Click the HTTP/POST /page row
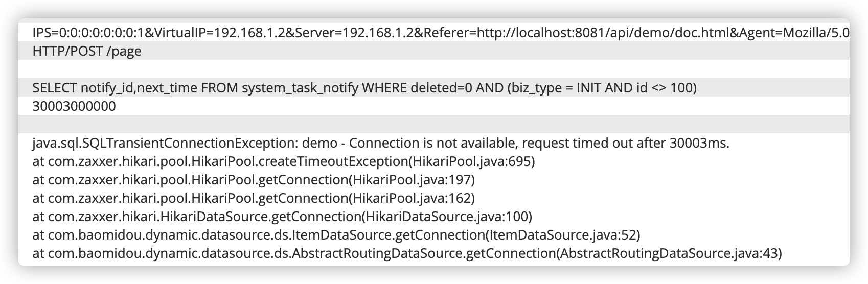868x284 pixels. coord(434,51)
